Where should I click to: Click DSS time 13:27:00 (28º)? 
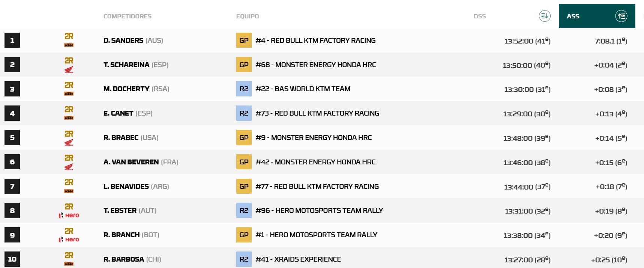(x=527, y=260)
